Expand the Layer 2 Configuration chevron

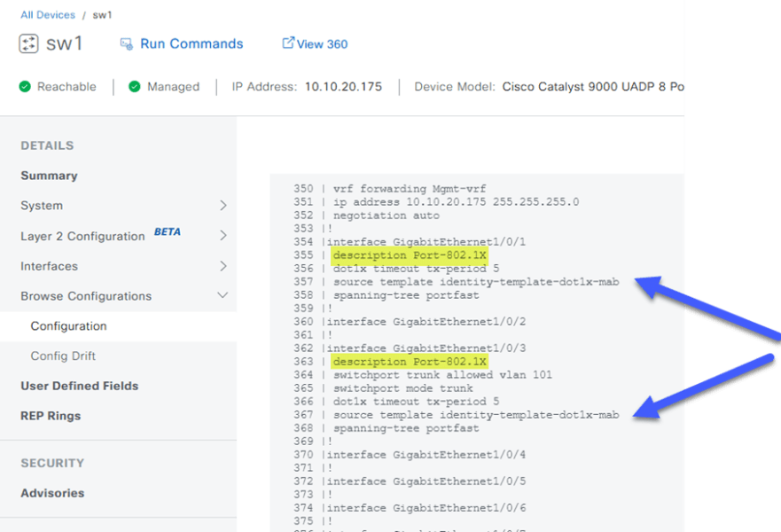tap(223, 236)
